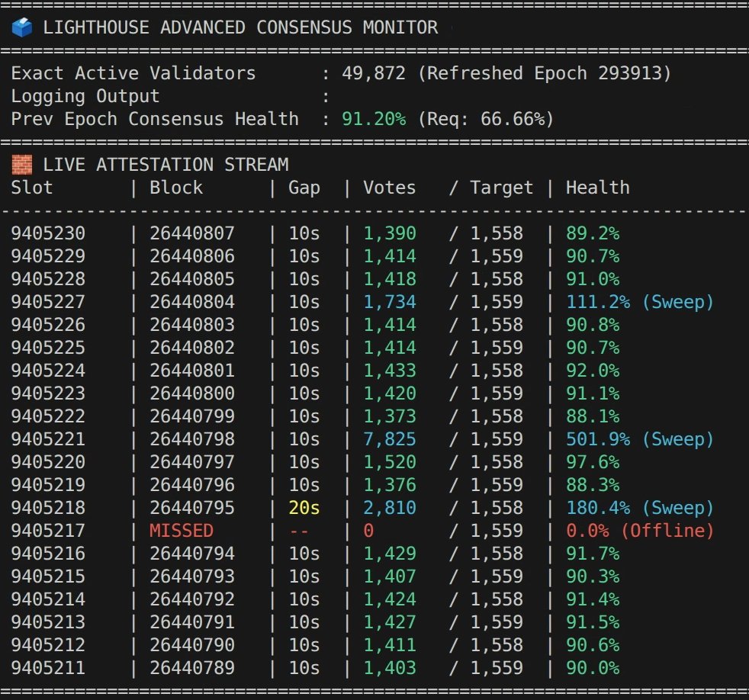This screenshot has width=749, height=700.
Task: Select slot number 9405227
Action: pos(48,302)
